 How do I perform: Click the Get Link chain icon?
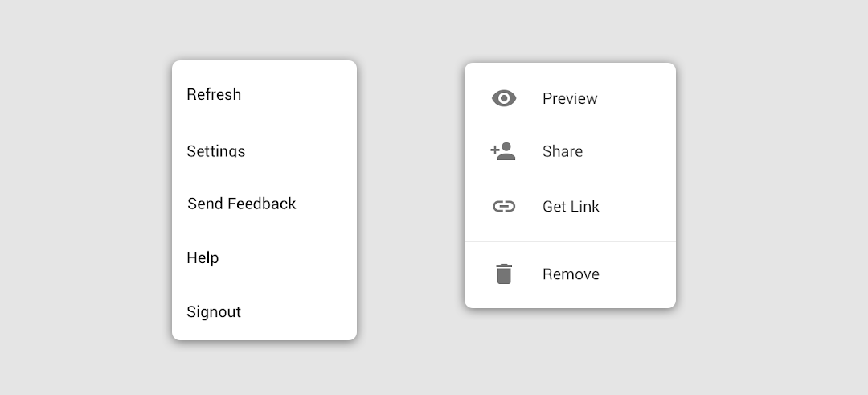[504, 207]
